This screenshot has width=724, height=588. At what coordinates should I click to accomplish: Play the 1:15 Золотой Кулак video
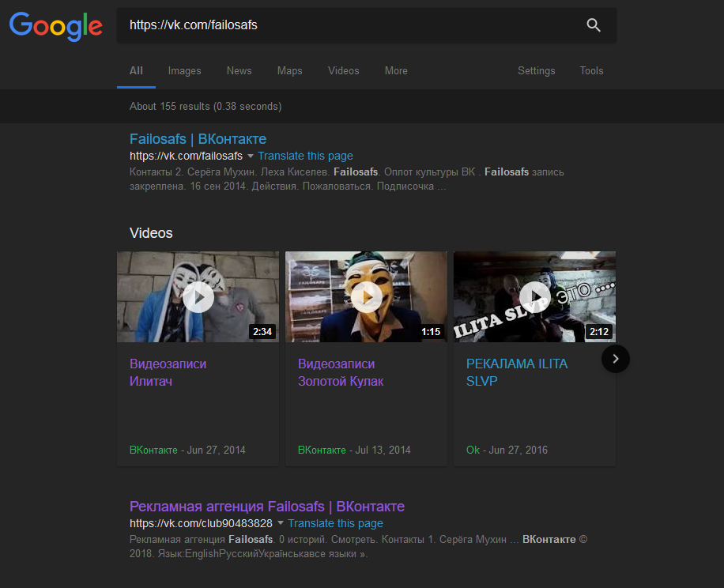[367, 297]
